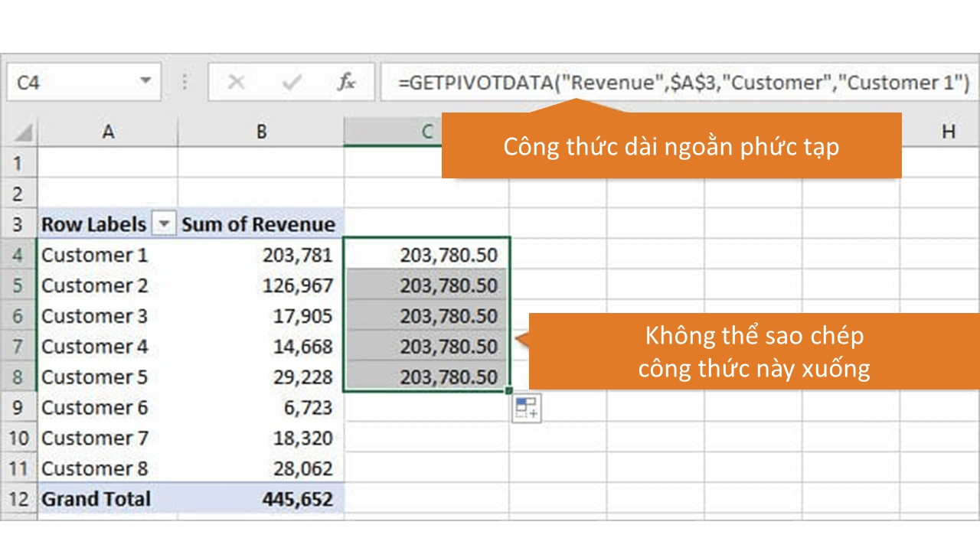The image size is (980, 551).
Task: Select row 3 header
Action: [18, 224]
